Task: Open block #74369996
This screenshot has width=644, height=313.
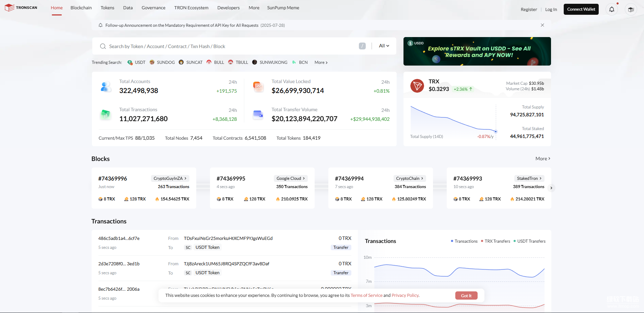Action: tap(113, 178)
